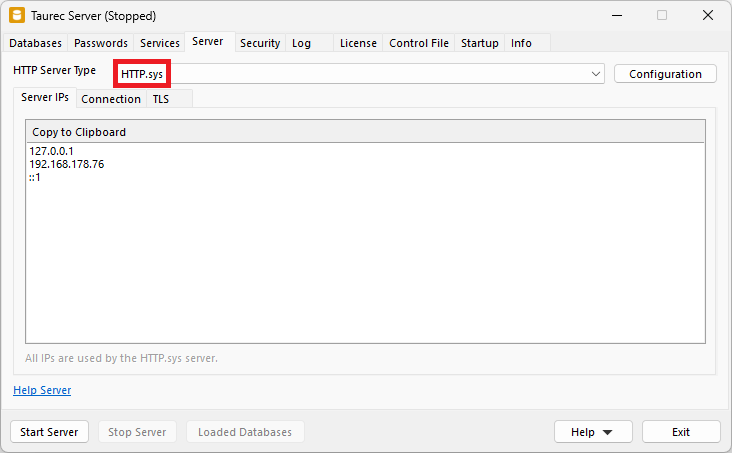Switch to the Passwords tab
Screen dimensions: 732x453
pyautogui.click(x=101, y=43)
